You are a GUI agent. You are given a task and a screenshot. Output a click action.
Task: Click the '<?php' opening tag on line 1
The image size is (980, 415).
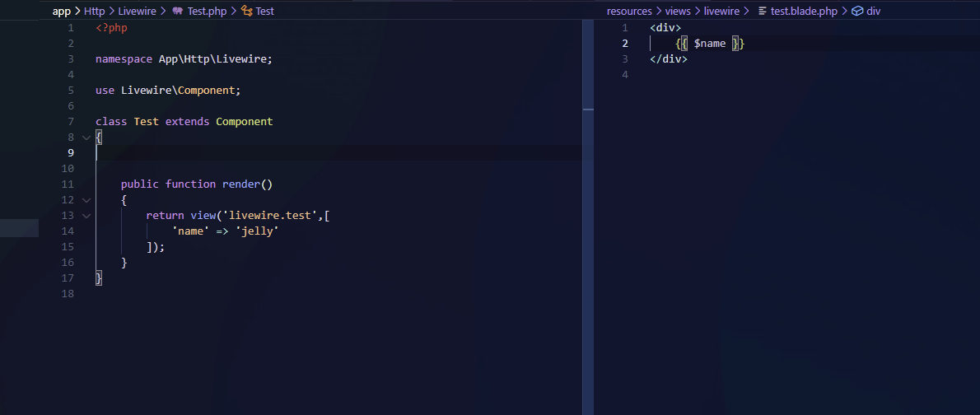(x=111, y=28)
